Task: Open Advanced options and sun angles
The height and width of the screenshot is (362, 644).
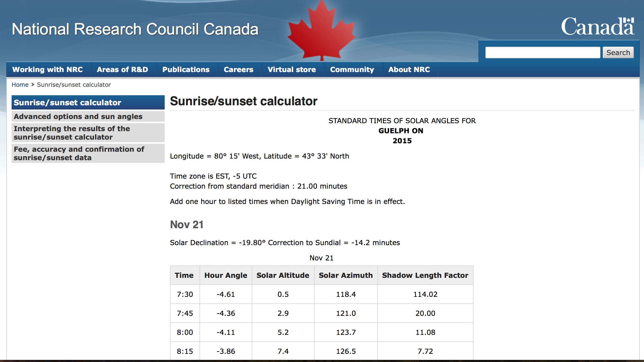Action: pos(78,117)
